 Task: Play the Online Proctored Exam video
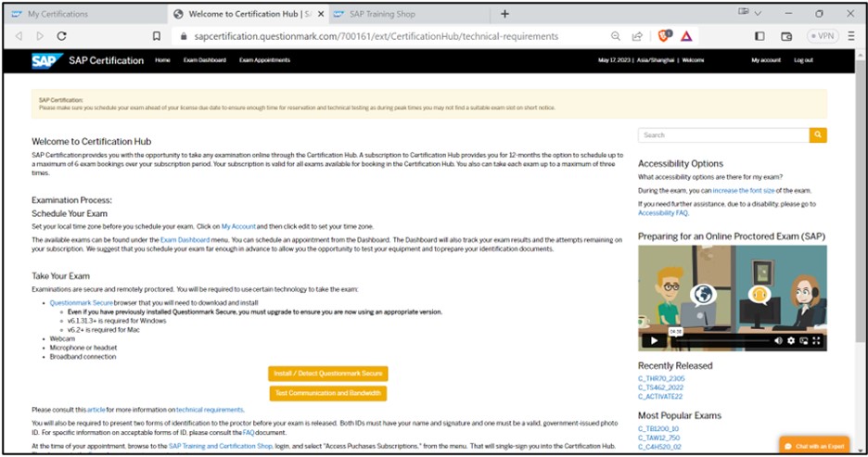coord(653,340)
